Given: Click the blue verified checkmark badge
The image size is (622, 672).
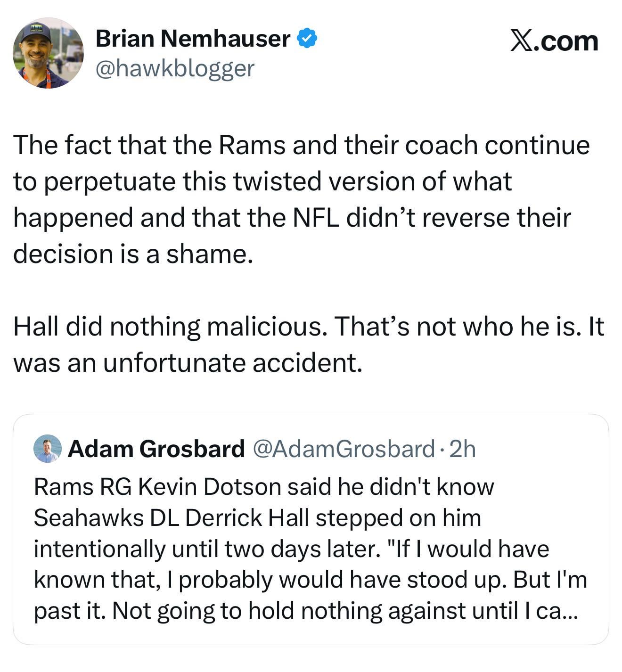Looking at the screenshot, I should point(307,38).
